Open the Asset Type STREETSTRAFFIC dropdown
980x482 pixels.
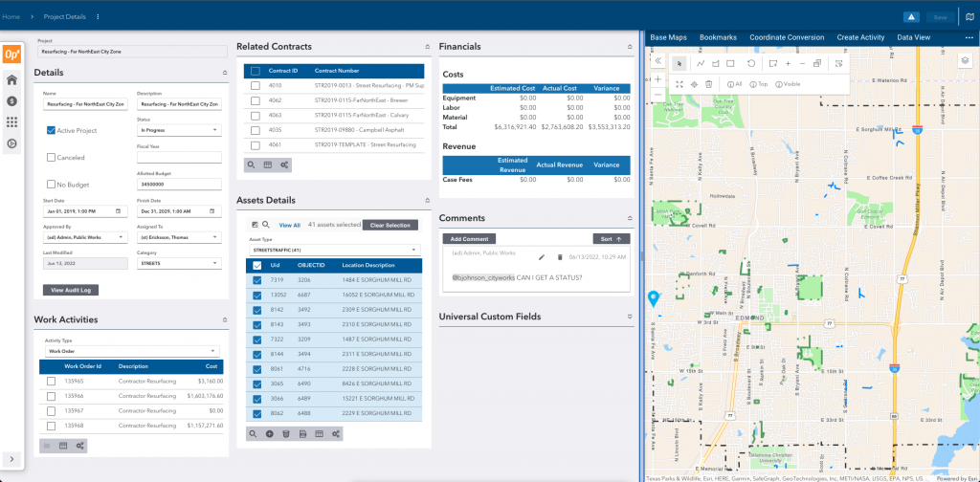click(334, 251)
